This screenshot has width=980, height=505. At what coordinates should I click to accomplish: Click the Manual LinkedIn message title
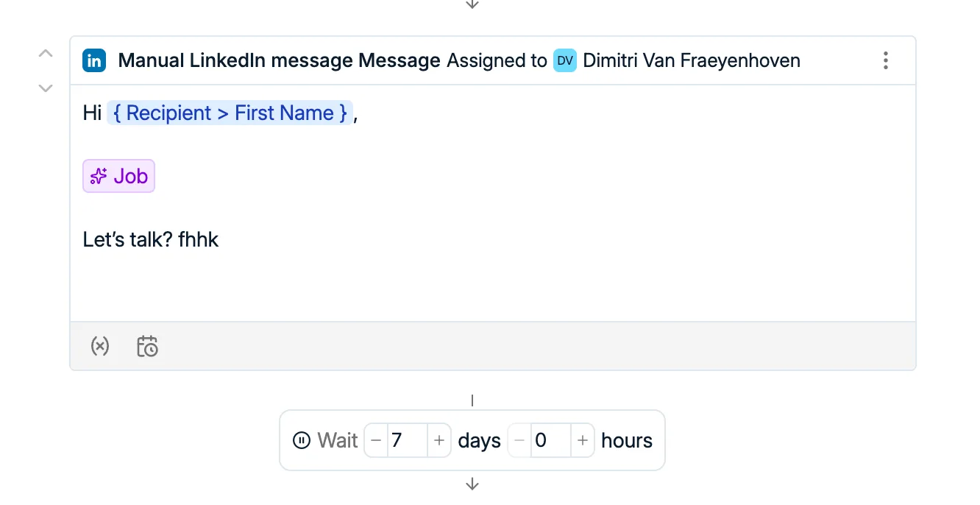pos(279,60)
